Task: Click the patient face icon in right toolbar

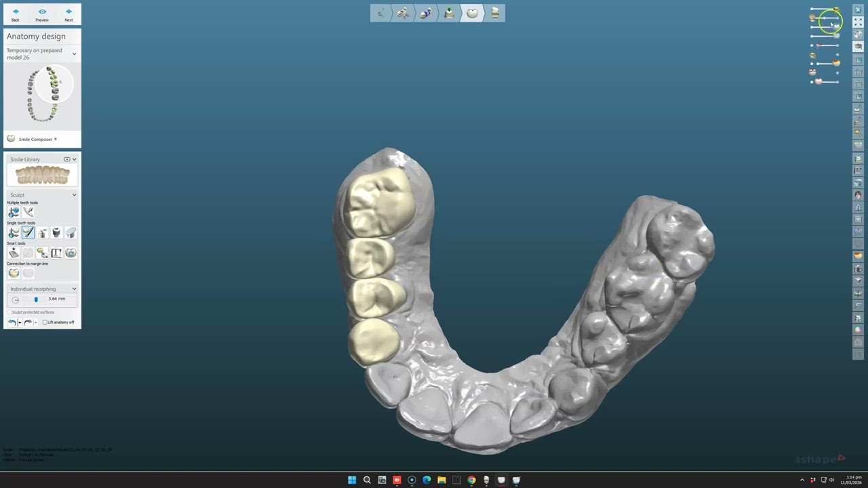Action: 858,195
